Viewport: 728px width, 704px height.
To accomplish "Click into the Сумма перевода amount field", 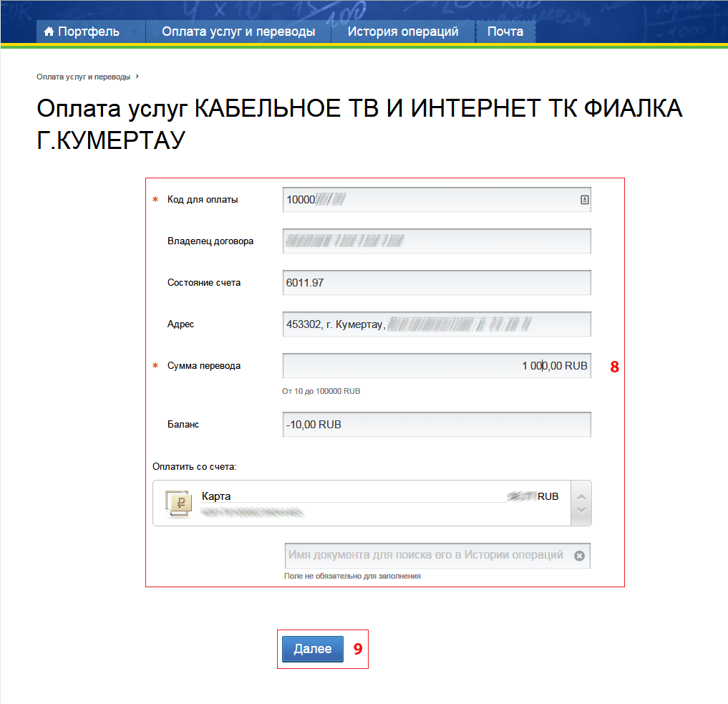I will pyautogui.click(x=437, y=366).
